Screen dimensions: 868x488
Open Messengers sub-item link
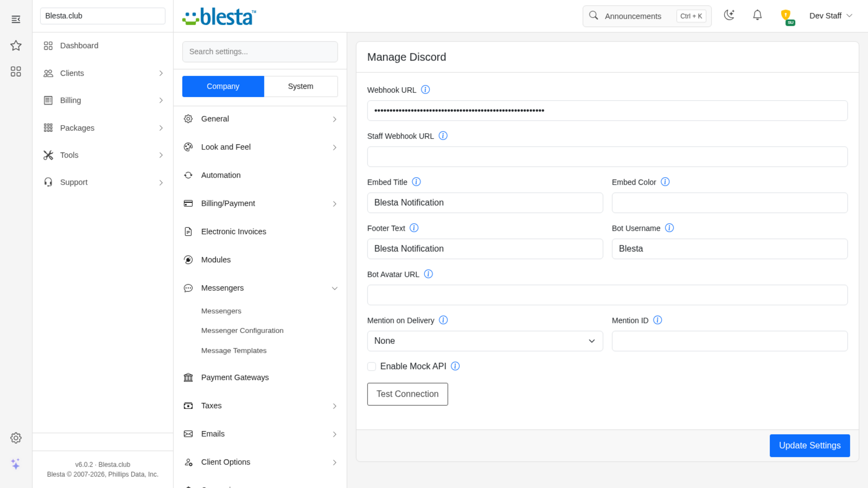221,311
